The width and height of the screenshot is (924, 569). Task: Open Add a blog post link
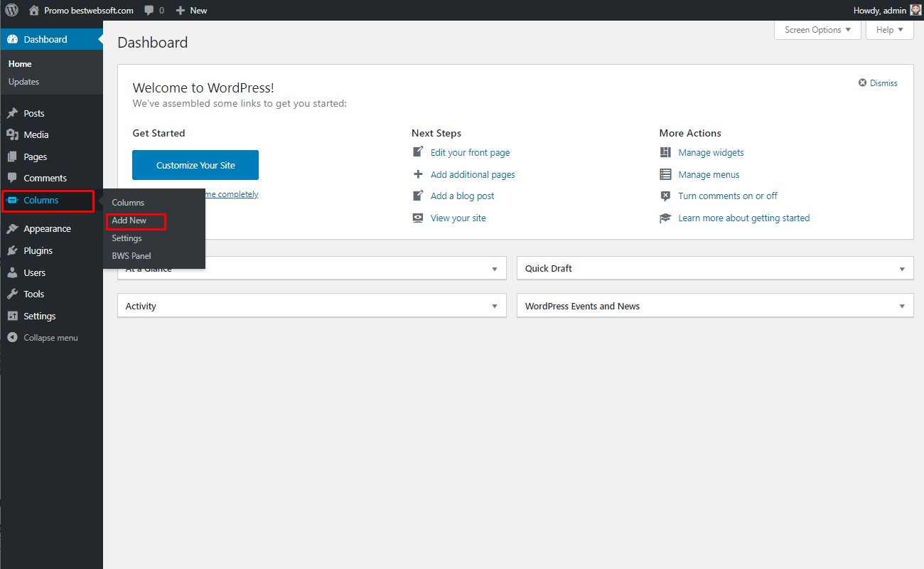tap(463, 196)
